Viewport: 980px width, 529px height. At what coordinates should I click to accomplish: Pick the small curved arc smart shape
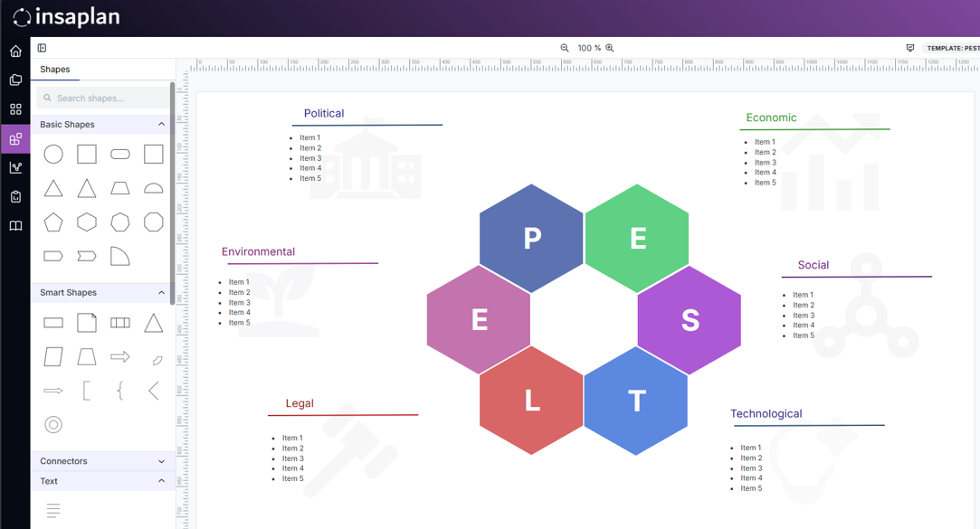(157, 360)
